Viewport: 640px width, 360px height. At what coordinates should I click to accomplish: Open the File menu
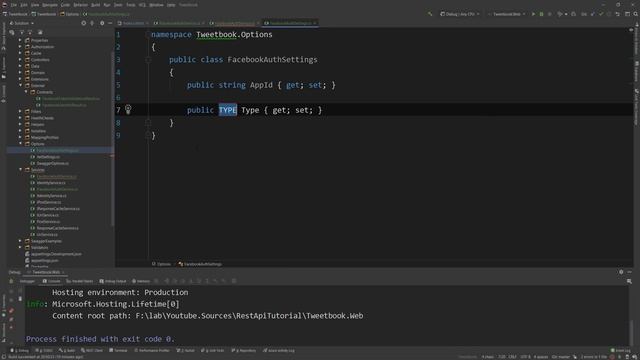click(x=14, y=5)
